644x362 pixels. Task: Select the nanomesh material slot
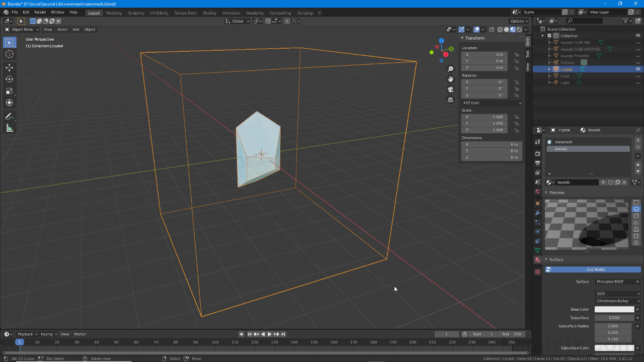click(588, 142)
